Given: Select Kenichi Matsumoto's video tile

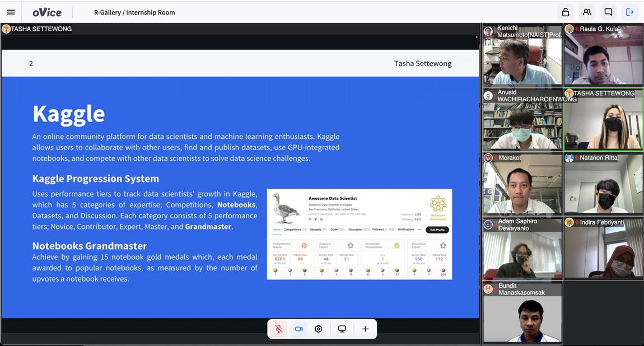Looking at the screenshot, I should pyautogui.click(x=522, y=55).
